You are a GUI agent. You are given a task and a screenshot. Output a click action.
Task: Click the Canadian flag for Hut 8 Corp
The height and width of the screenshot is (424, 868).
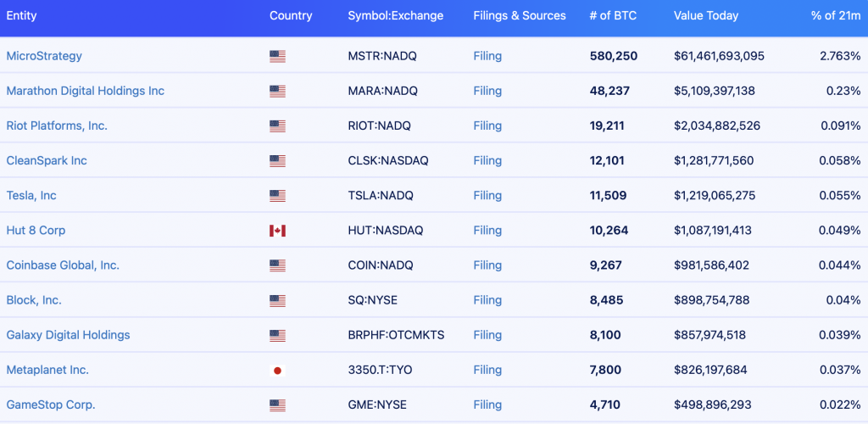(x=277, y=231)
